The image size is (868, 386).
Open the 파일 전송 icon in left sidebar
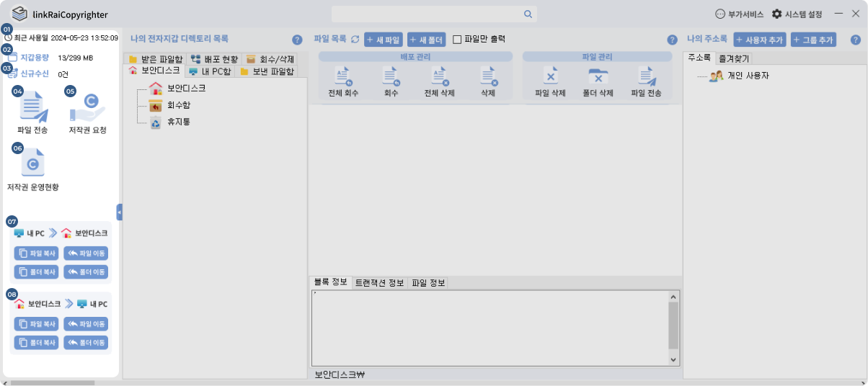pyautogui.click(x=32, y=107)
